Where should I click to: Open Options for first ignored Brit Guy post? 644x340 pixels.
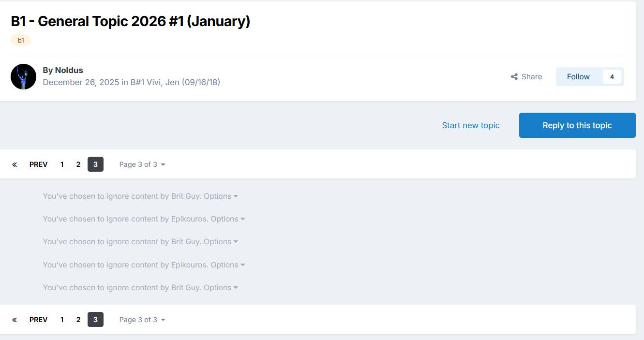coord(221,196)
